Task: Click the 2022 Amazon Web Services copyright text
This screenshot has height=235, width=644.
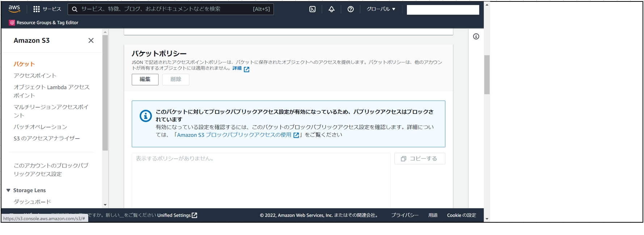Action: click(319, 215)
